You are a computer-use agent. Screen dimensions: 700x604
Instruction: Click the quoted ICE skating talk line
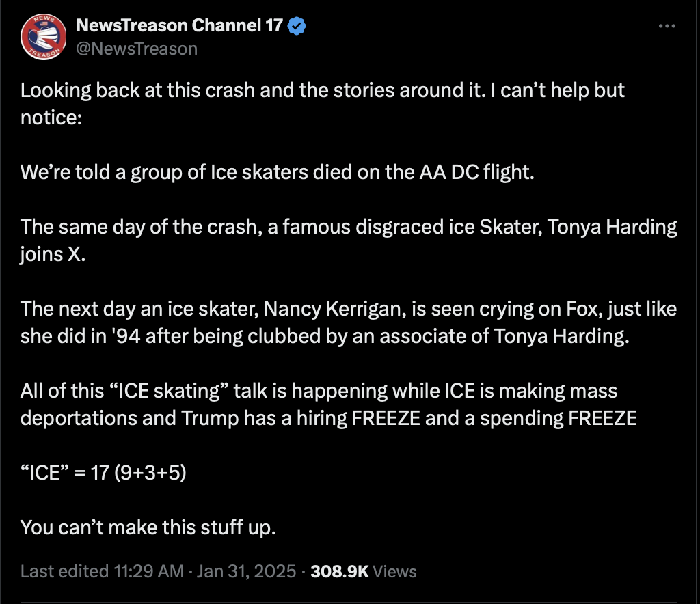[x=319, y=391]
